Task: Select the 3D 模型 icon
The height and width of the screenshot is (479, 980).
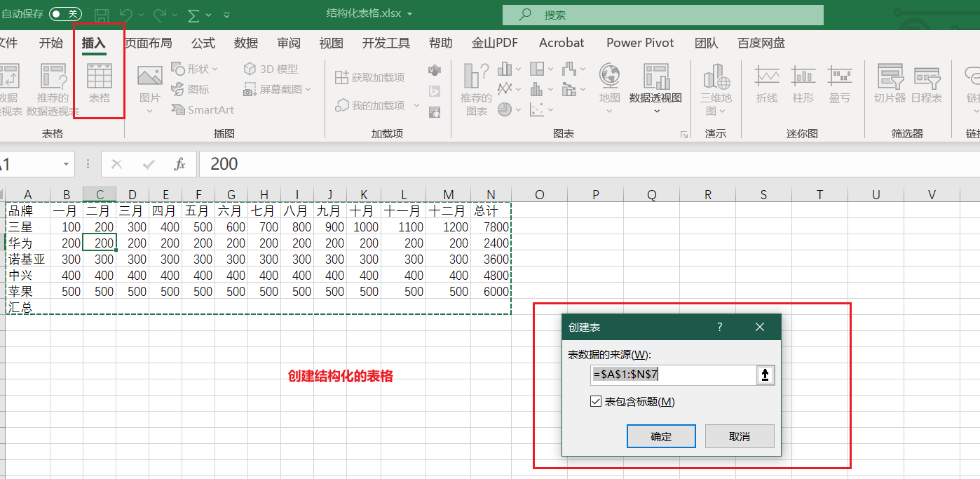Action: 271,69
